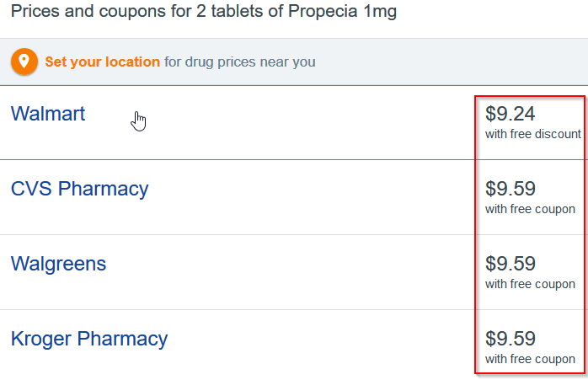Click the orange location pin icon
The image size is (588, 380).
[x=24, y=62]
